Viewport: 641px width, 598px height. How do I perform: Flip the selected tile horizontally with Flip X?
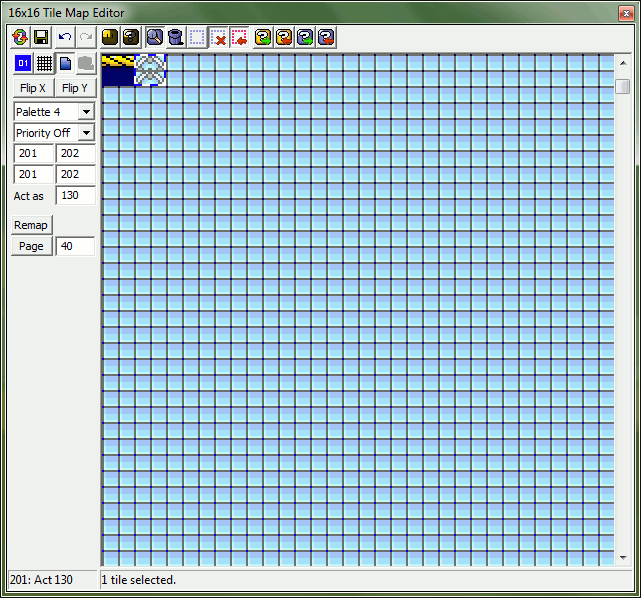33,88
